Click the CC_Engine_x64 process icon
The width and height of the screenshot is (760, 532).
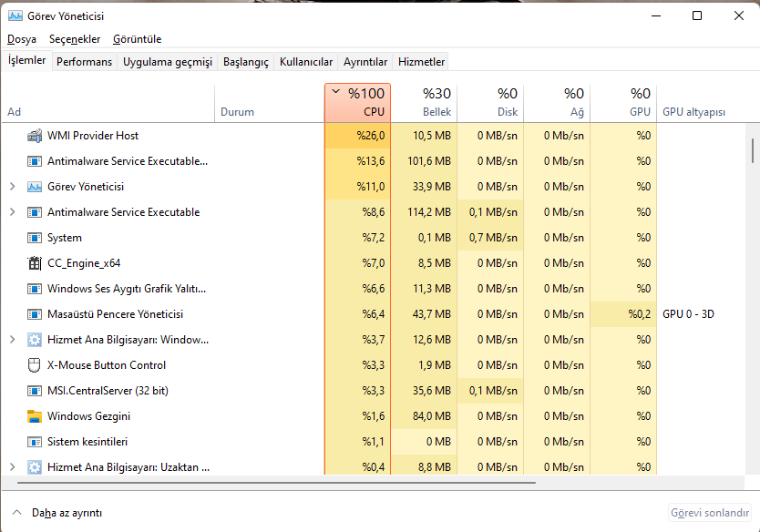click(x=35, y=263)
